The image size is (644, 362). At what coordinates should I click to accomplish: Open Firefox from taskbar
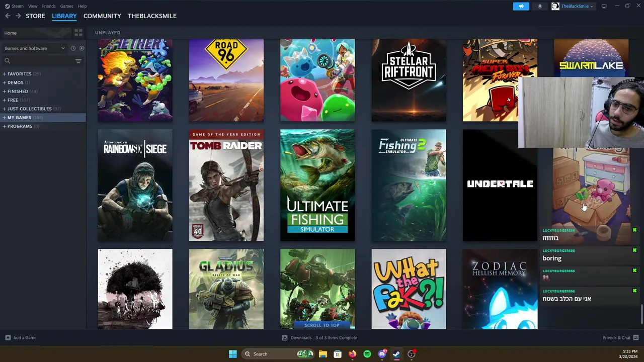352,354
